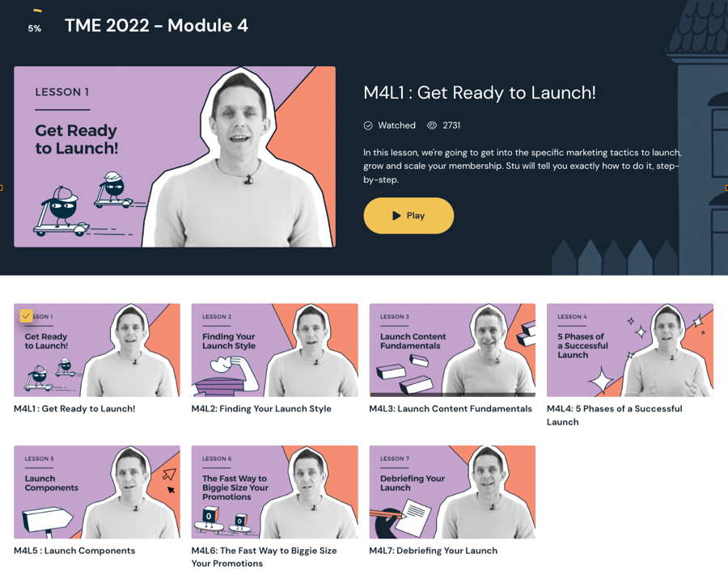Open Lesson 5 Launch Components thumbnail
This screenshot has height=587, width=728.
pyautogui.click(x=97, y=492)
